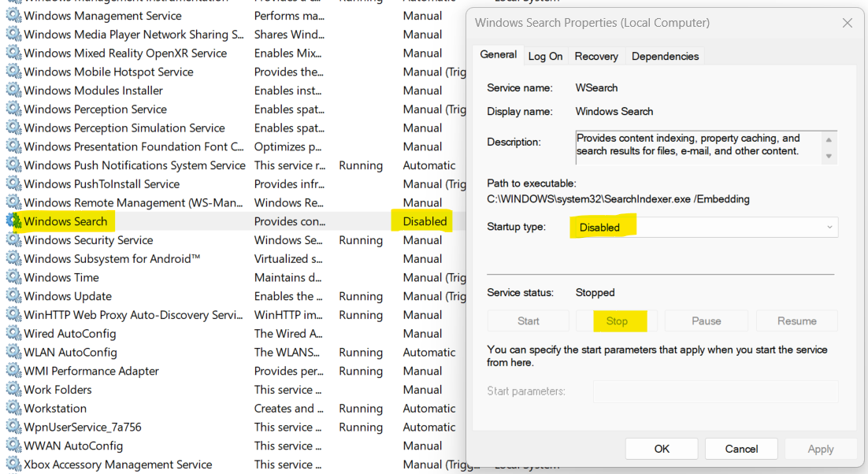Select the Workstation service name
Viewport: 868px width, 474px height.
tap(55, 408)
